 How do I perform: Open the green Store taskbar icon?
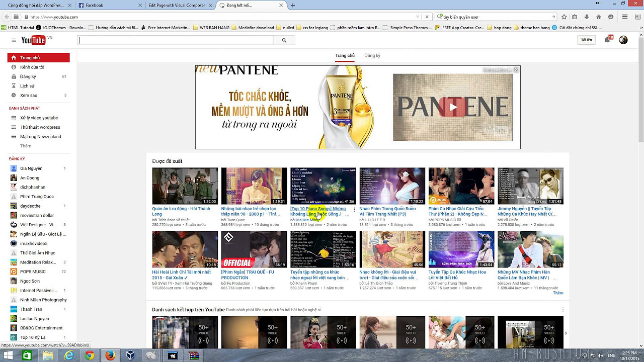coord(27,355)
